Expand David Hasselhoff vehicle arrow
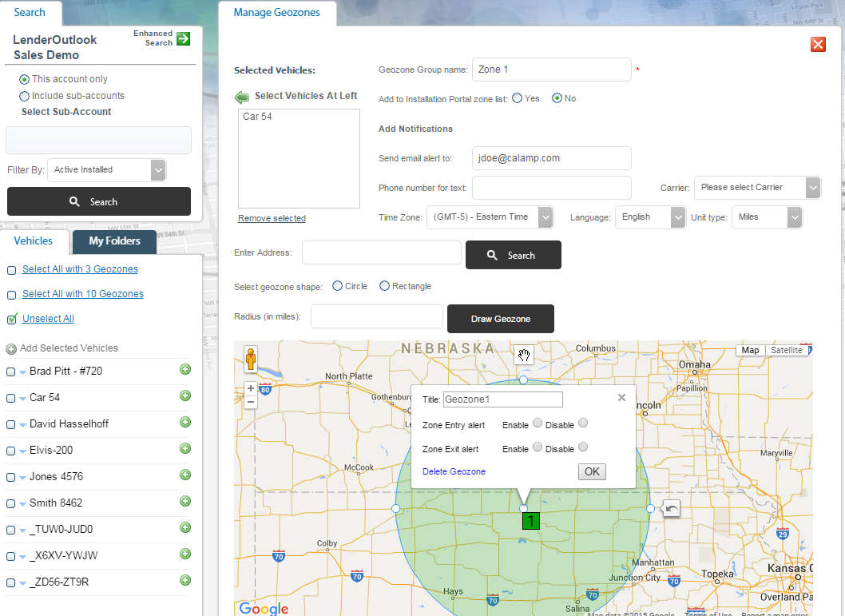This screenshot has width=845, height=616. [x=22, y=425]
